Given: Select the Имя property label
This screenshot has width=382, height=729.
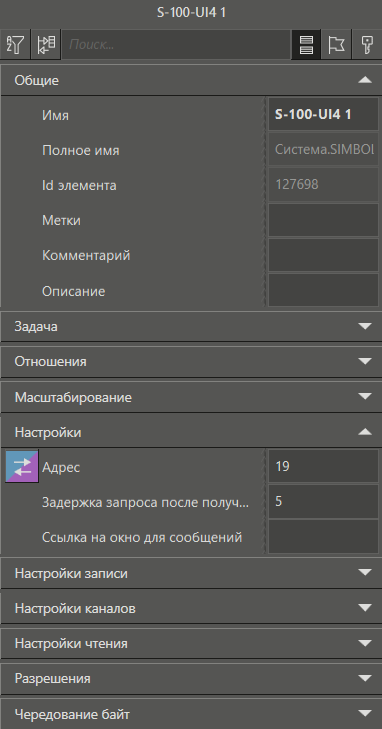Looking at the screenshot, I should click(x=55, y=115).
